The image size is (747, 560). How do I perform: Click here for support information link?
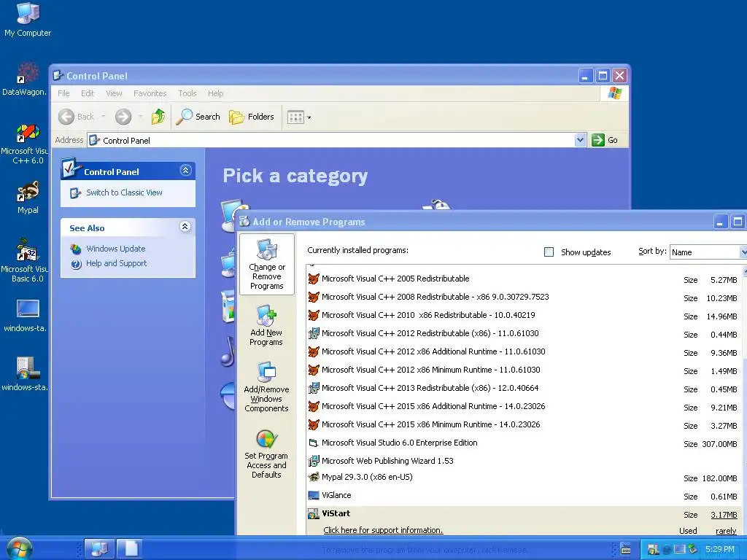tap(383, 530)
